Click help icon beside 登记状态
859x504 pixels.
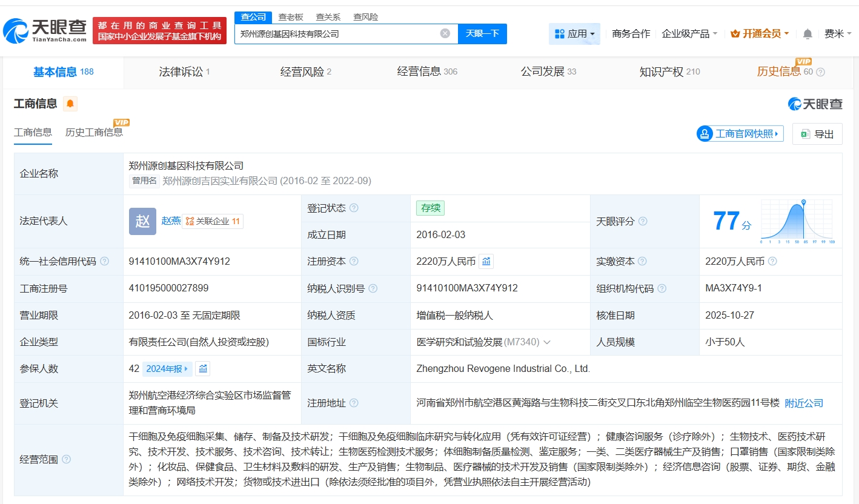(354, 208)
